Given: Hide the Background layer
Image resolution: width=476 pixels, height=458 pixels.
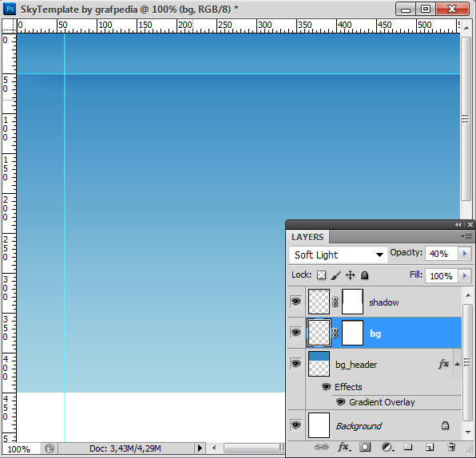Looking at the screenshot, I should (x=296, y=425).
